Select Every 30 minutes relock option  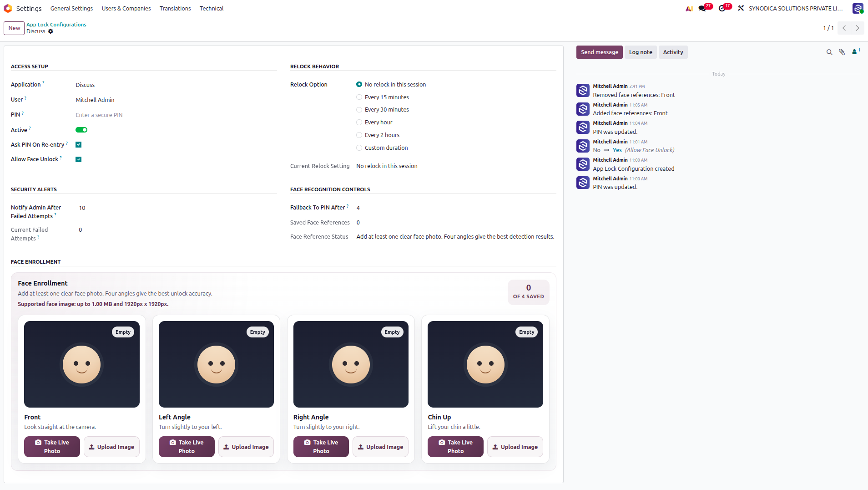(359, 110)
